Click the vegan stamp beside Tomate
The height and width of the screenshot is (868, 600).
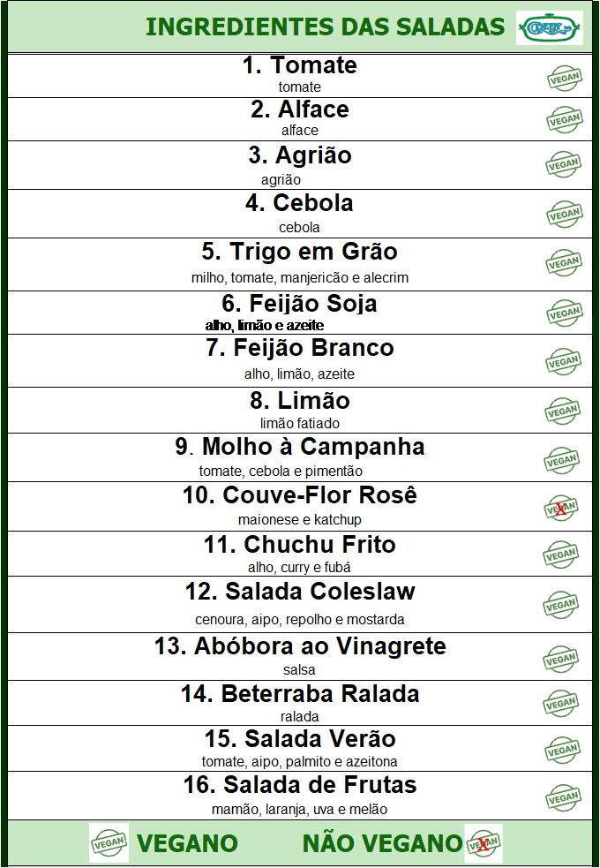click(x=565, y=78)
